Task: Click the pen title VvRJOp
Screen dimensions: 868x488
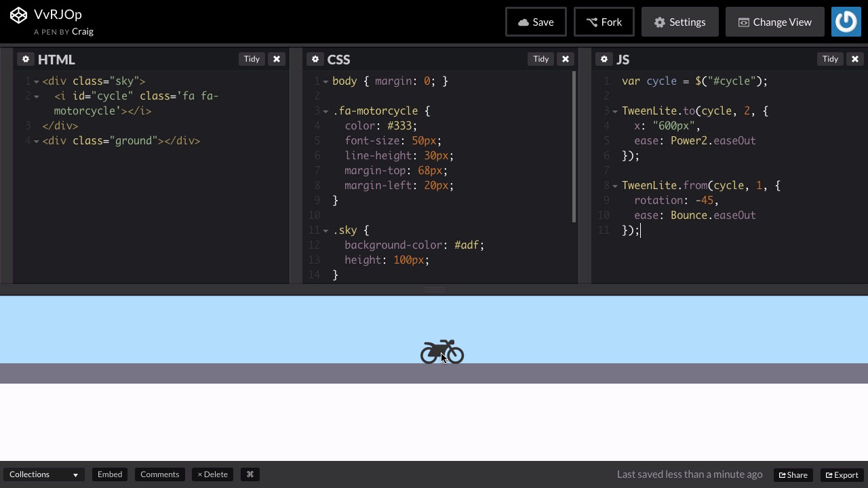Action: (x=58, y=14)
